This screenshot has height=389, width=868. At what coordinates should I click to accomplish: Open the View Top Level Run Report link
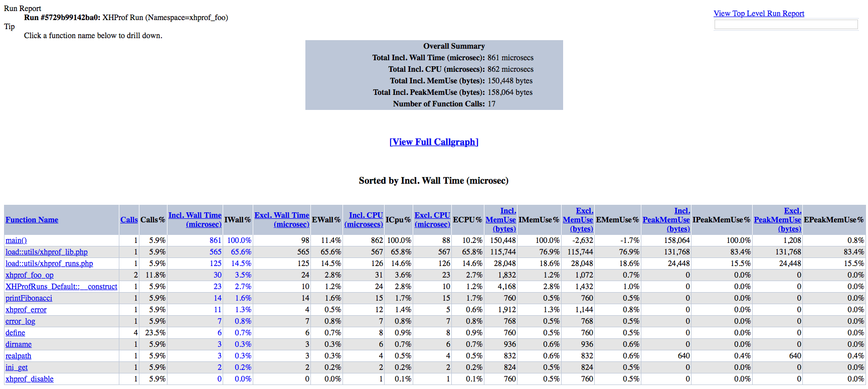click(x=759, y=14)
